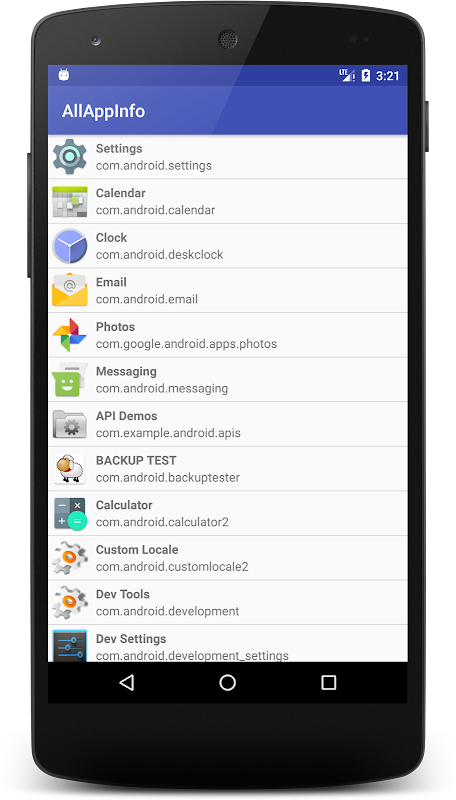Tap the Dev Tools gear icon

(70, 603)
